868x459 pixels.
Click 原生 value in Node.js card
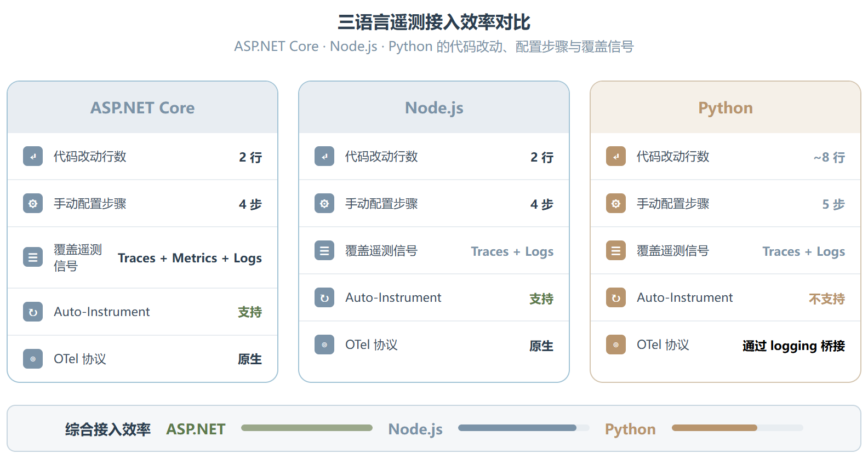click(x=541, y=346)
